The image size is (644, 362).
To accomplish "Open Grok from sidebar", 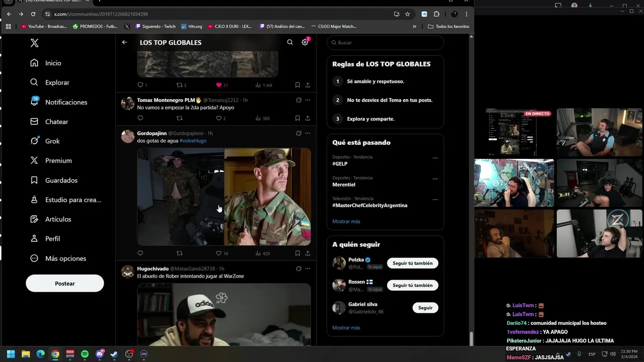I will pos(45,141).
